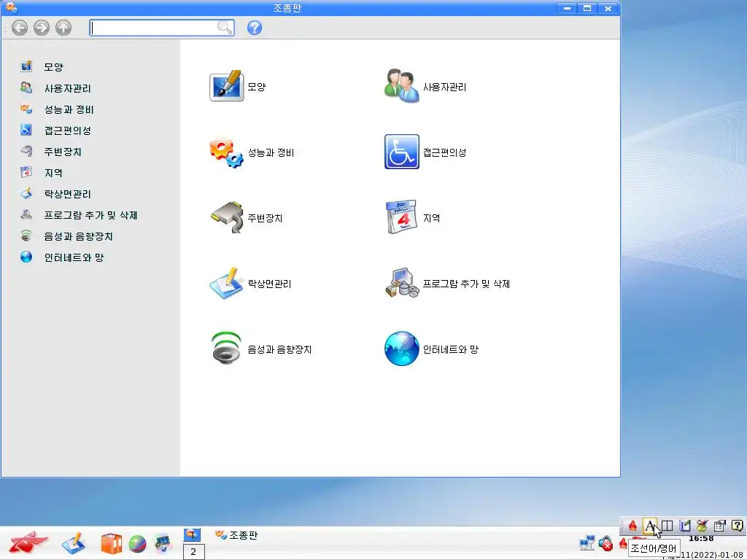Close the 조종판 window
Image resolution: width=747 pixels, height=560 pixels.
[608, 8]
